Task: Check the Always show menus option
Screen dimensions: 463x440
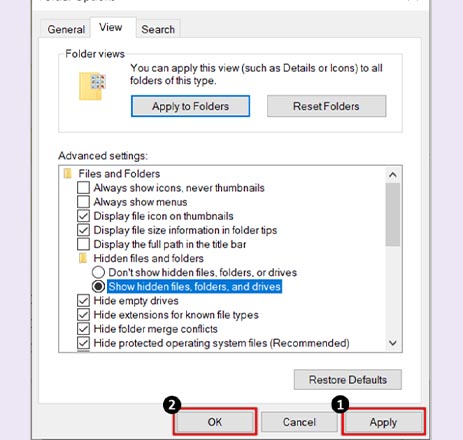Action: [x=83, y=202]
